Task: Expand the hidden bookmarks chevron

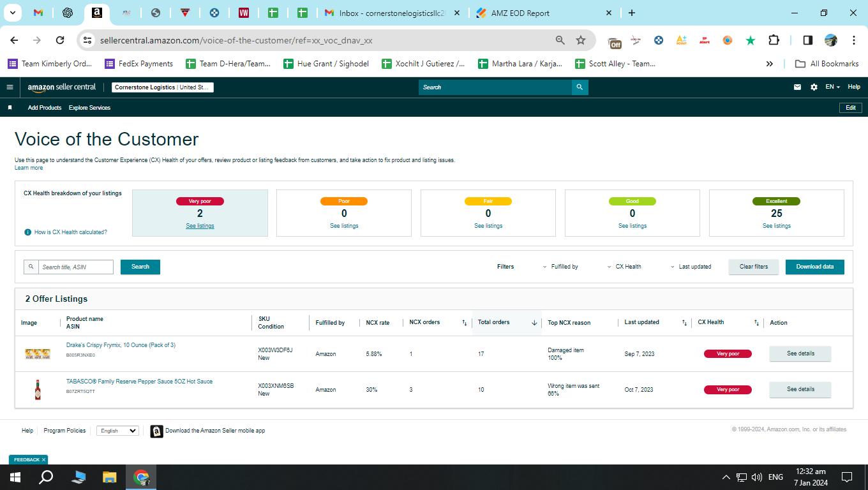Action: click(770, 64)
